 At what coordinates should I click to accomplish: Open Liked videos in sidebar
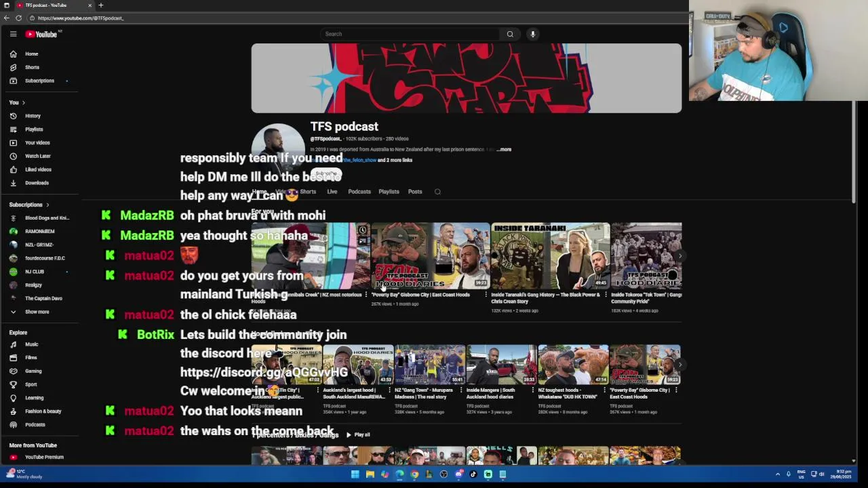click(x=39, y=169)
